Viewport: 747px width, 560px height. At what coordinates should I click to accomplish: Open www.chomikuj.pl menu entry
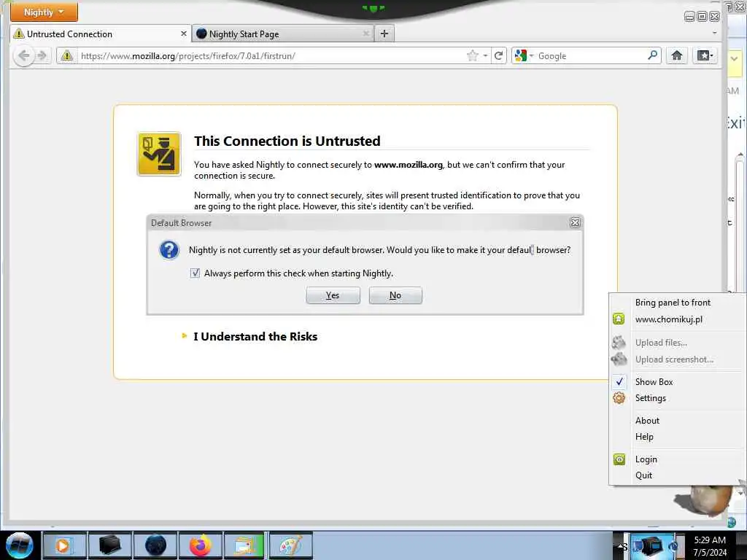point(668,319)
